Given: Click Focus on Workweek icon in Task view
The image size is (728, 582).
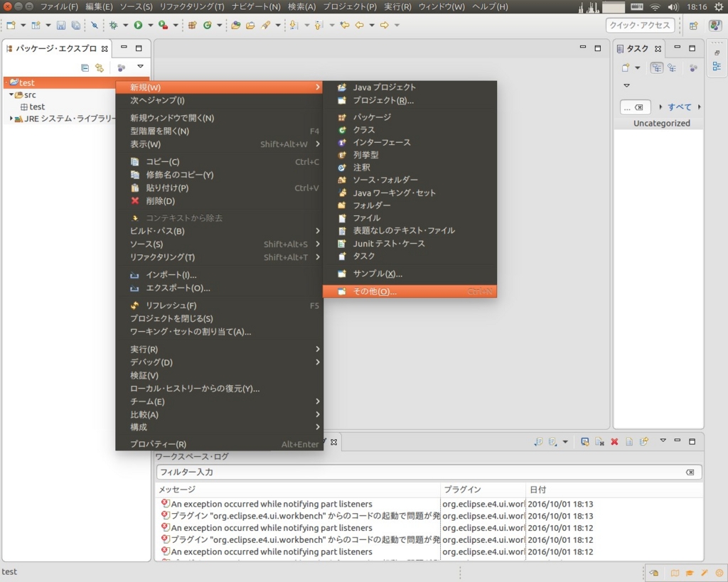Looking at the screenshot, I should [x=693, y=68].
